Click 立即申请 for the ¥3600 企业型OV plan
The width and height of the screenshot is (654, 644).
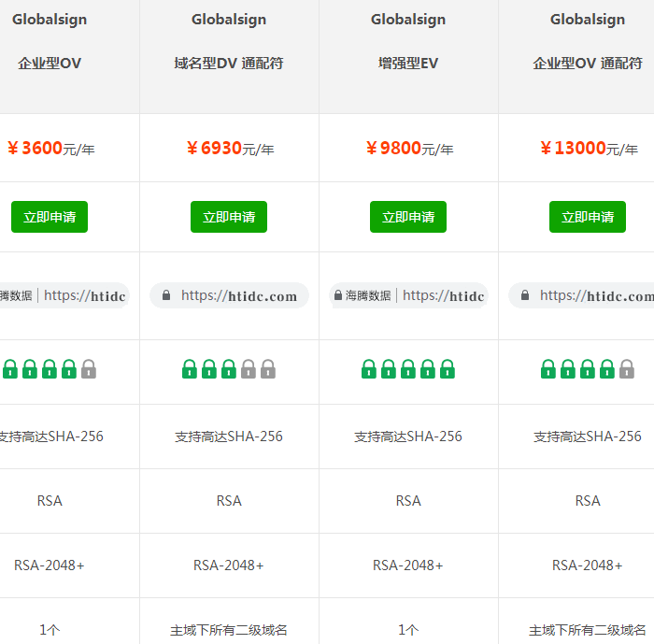click(x=50, y=217)
